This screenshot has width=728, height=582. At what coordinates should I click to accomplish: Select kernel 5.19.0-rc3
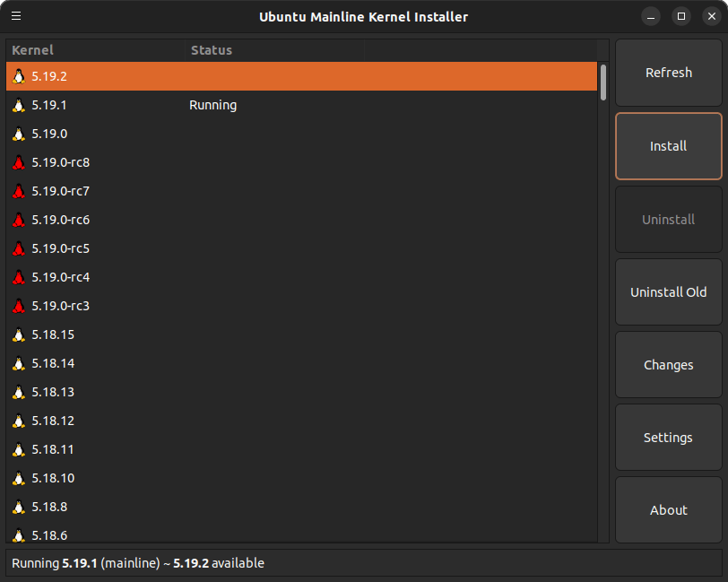pyautogui.click(x=61, y=306)
